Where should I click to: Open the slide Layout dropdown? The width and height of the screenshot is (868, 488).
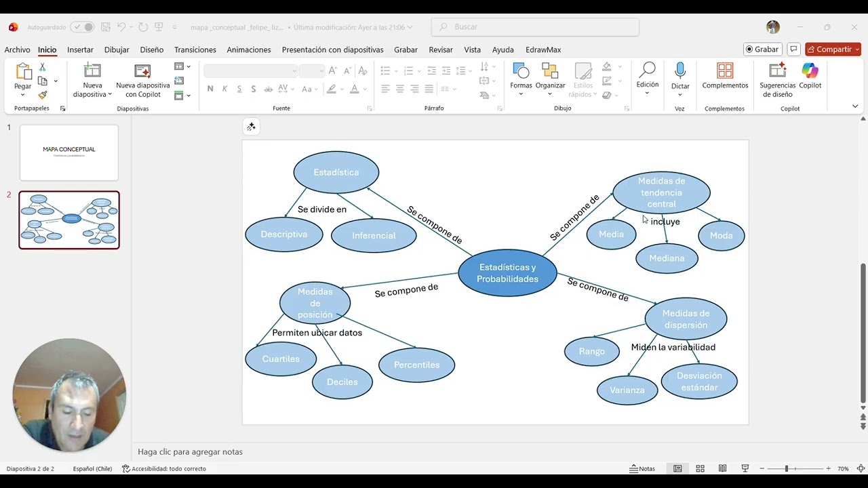click(x=182, y=66)
